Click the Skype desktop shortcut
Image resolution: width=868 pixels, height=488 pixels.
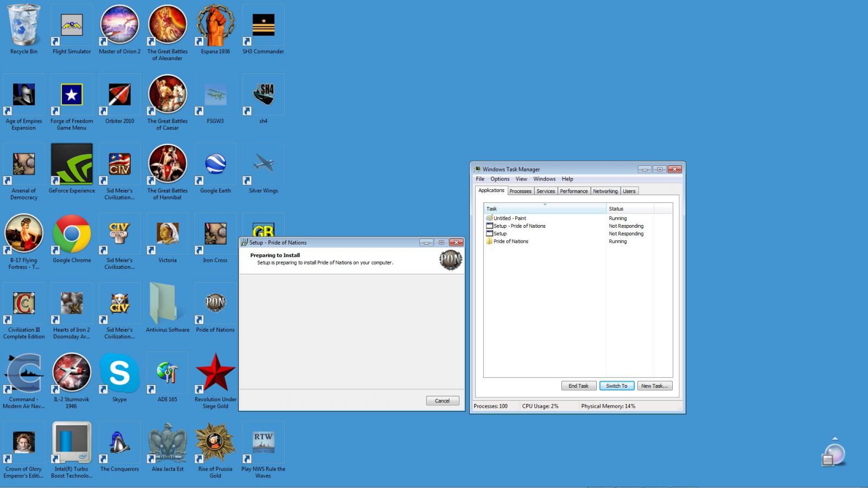point(119,374)
